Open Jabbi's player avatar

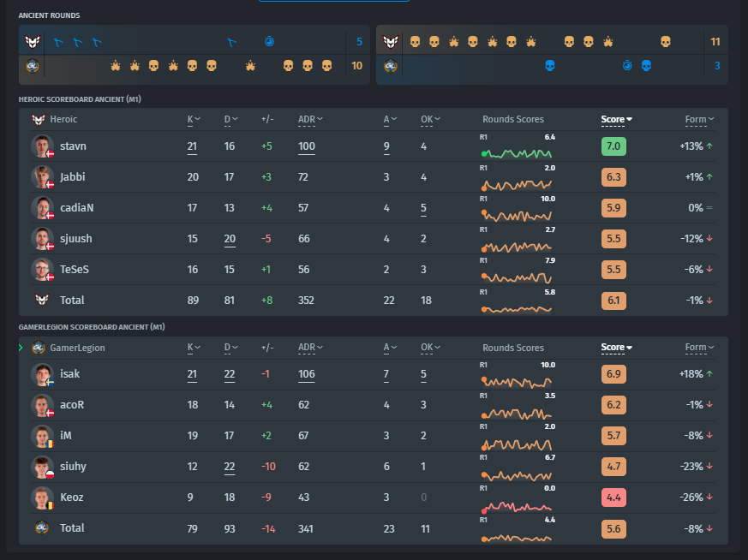point(43,176)
